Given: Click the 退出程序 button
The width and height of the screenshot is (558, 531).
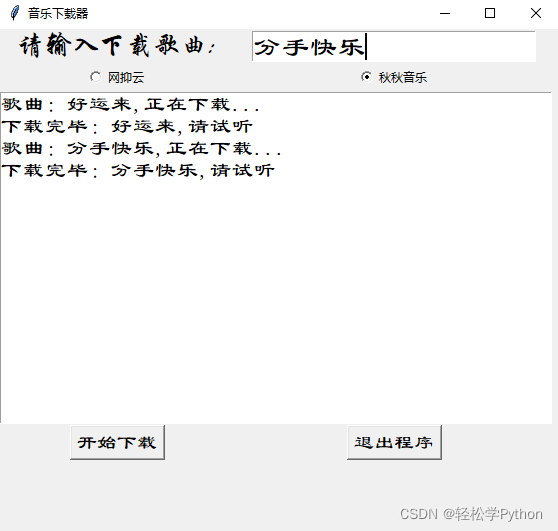Looking at the screenshot, I should (x=394, y=442).
